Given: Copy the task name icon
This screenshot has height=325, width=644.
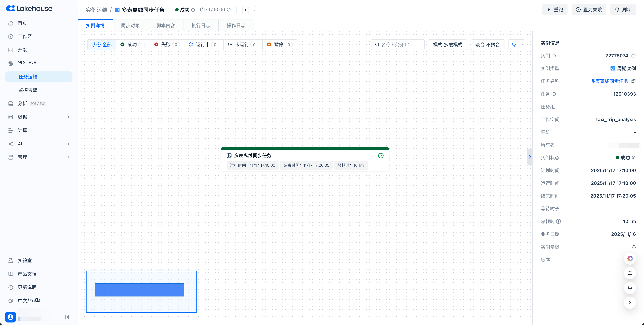Looking at the screenshot, I should pos(633,81).
